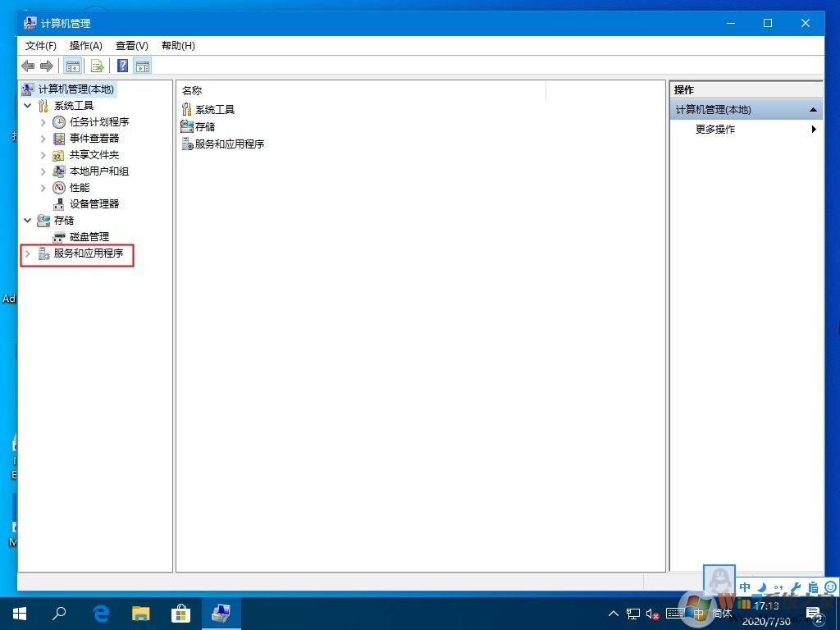This screenshot has width=840, height=630.
Task: Click the Forward arrow on the toolbar
Action: pyautogui.click(x=47, y=66)
